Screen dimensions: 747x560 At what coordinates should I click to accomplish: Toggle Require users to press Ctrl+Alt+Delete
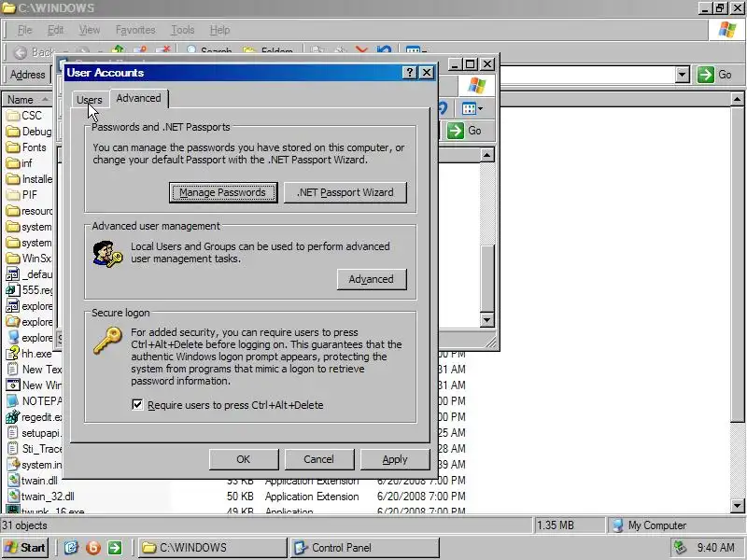click(137, 405)
